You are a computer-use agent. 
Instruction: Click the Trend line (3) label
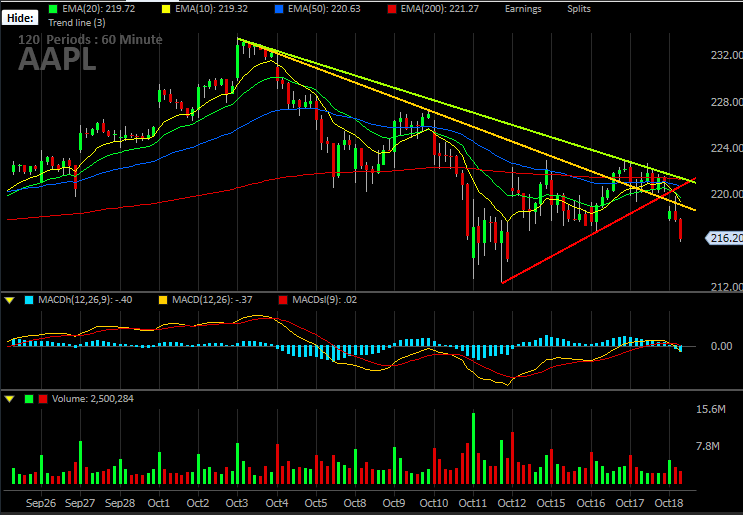[x=77, y=22]
